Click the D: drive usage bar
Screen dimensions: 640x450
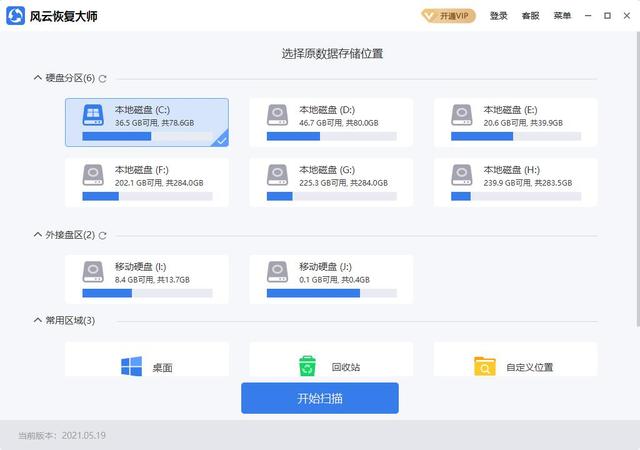click(331, 136)
